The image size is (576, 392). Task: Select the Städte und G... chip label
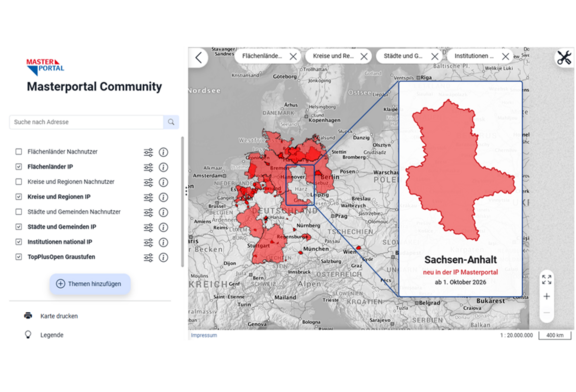403,56
